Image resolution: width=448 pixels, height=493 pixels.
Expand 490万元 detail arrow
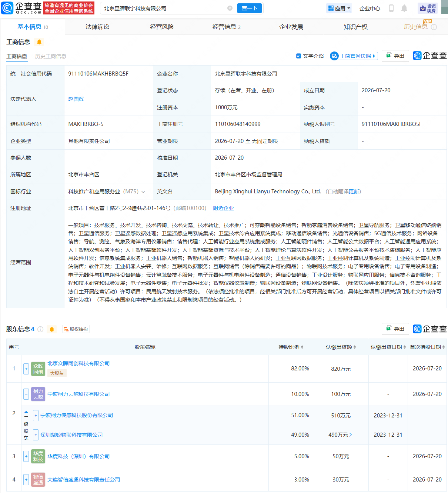351,435
